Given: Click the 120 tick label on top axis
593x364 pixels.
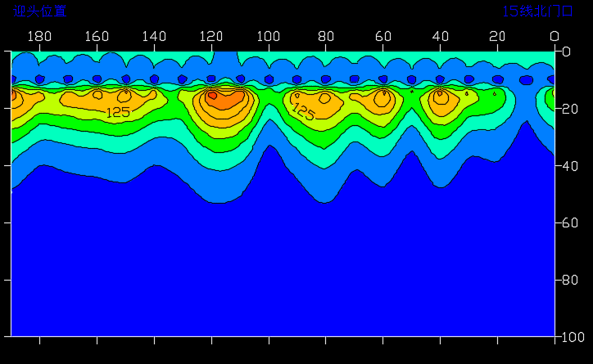Looking at the screenshot, I should tap(211, 36).
